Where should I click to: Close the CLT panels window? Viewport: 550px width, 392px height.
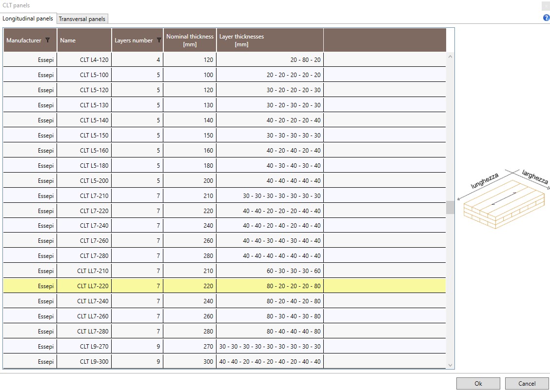click(x=546, y=5)
